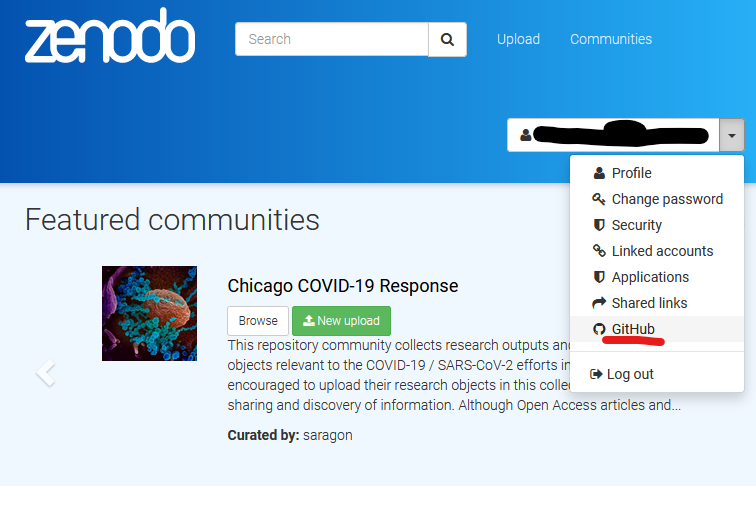Open Security settings from the menu
The width and height of the screenshot is (756, 510).
click(x=657, y=225)
